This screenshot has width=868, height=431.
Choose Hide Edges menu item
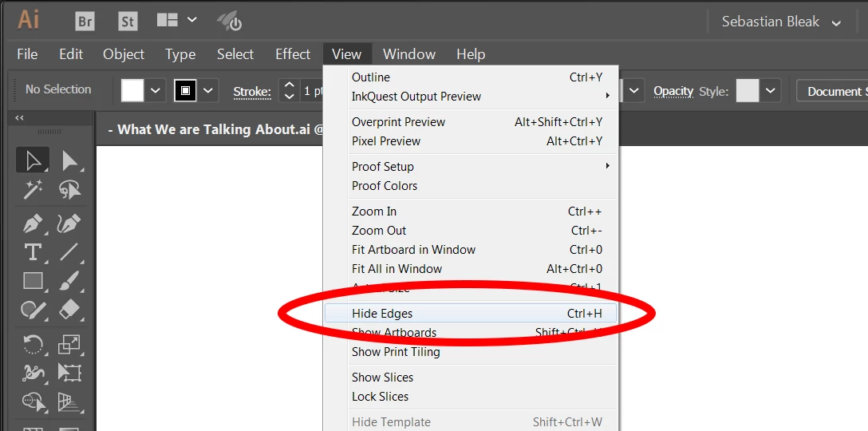pos(471,314)
